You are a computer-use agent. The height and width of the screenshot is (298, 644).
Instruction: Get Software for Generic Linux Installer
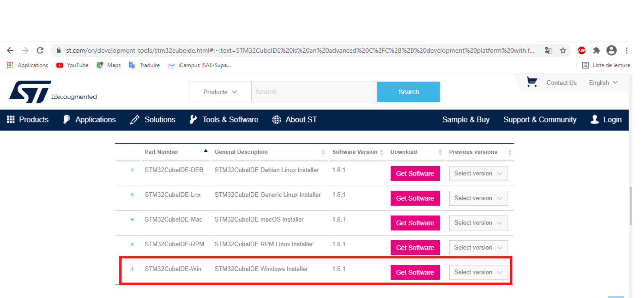(x=415, y=198)
